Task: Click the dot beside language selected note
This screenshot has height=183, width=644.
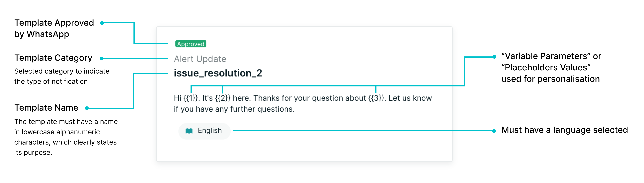Action: tap(494, 131)
